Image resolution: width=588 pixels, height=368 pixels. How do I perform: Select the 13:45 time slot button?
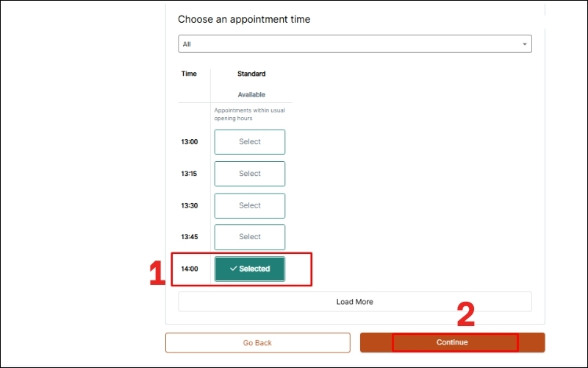coord(250,237)
